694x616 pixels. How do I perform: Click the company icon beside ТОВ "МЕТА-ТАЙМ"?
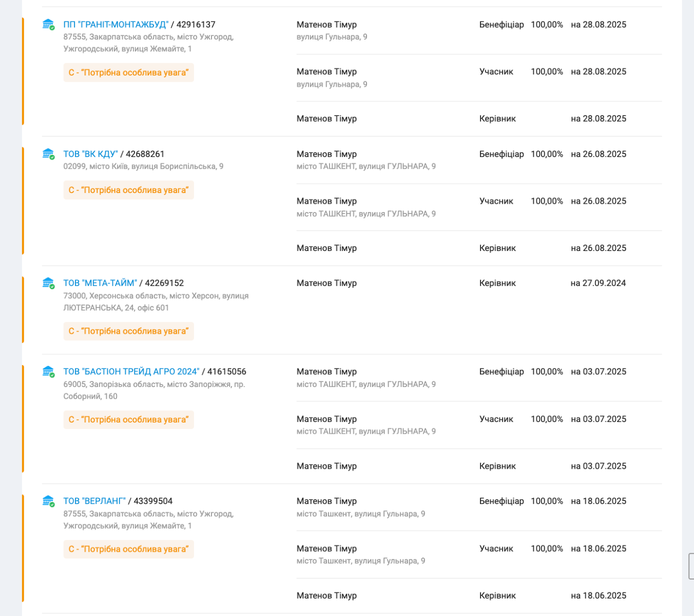[48, 283]
